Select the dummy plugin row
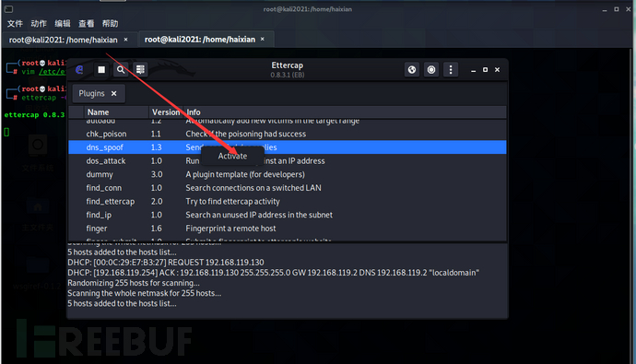Screen dimensions: 636x364 click(x=288, y=174)
